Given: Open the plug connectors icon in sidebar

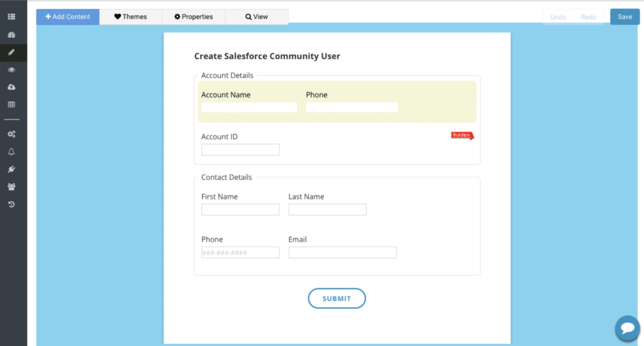Looking at the screenshot, I should pyautogui.click(x=11, y=169).
